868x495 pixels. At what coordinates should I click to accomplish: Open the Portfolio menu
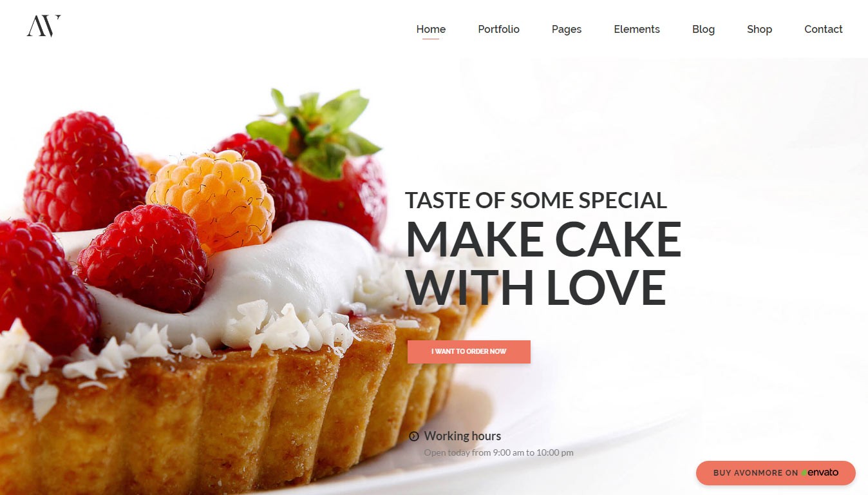click(x=498, y=29)
